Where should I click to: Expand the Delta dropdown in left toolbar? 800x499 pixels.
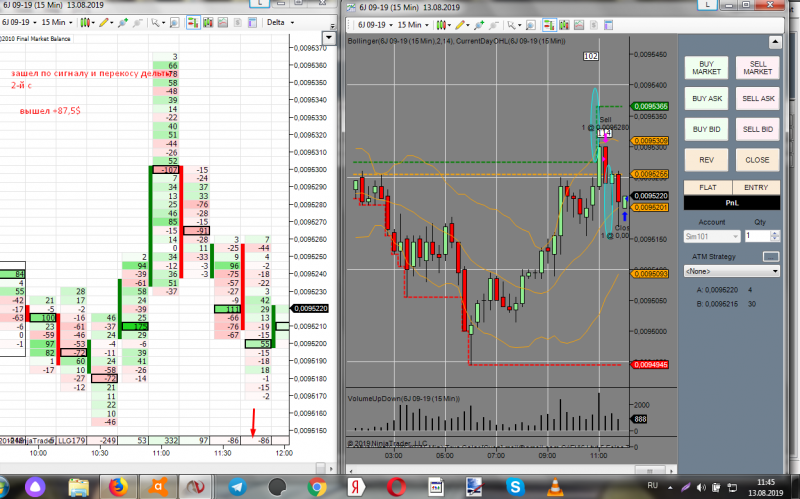coord(292,23)
